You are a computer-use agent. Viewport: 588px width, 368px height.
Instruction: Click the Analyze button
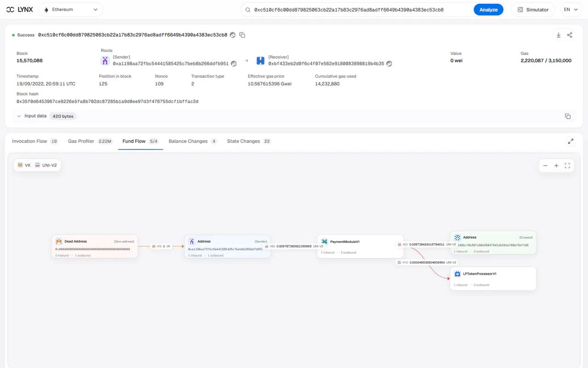(x=488, y=10)
